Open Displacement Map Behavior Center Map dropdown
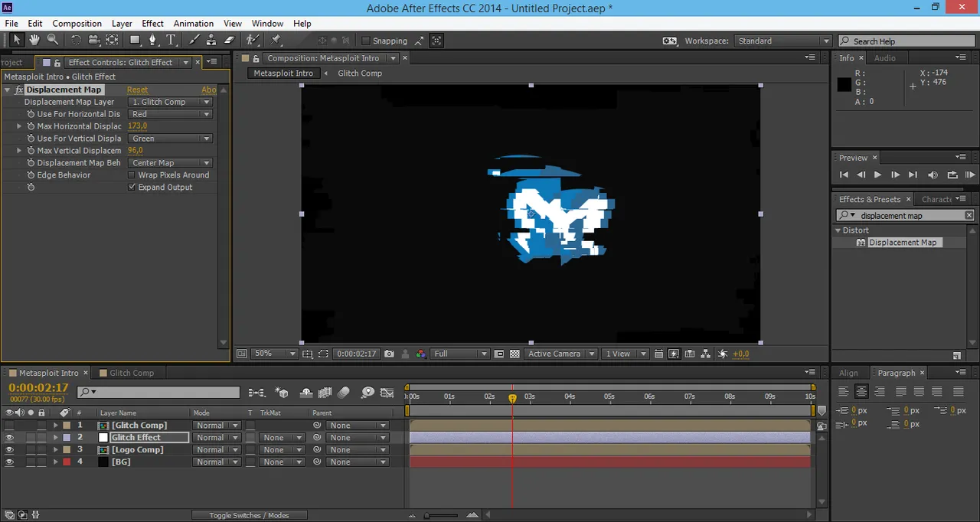This screenshot has width=980, height=522. pos(170,163)
